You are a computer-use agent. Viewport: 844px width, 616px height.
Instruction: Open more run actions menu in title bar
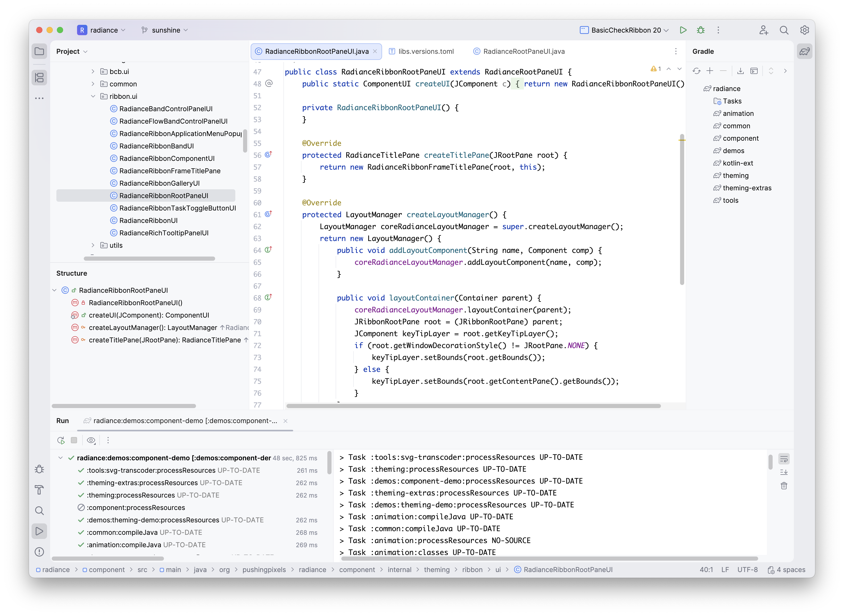coord(718,30)
